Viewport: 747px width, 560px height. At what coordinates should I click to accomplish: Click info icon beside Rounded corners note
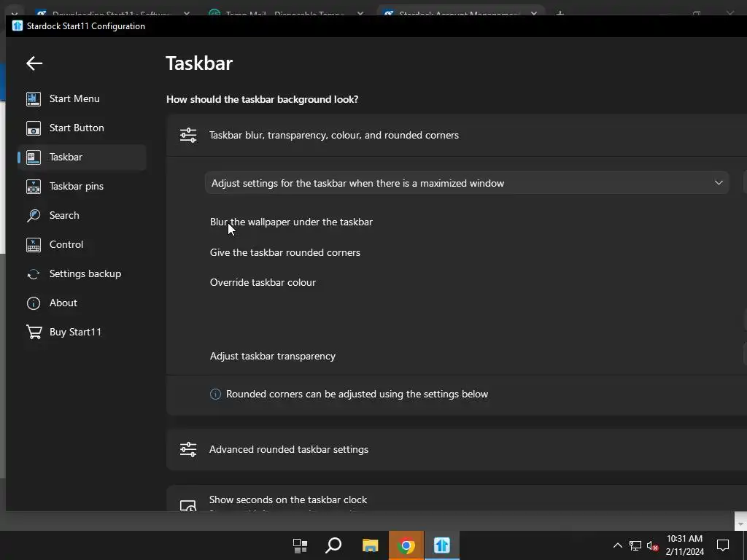[215, 394]
